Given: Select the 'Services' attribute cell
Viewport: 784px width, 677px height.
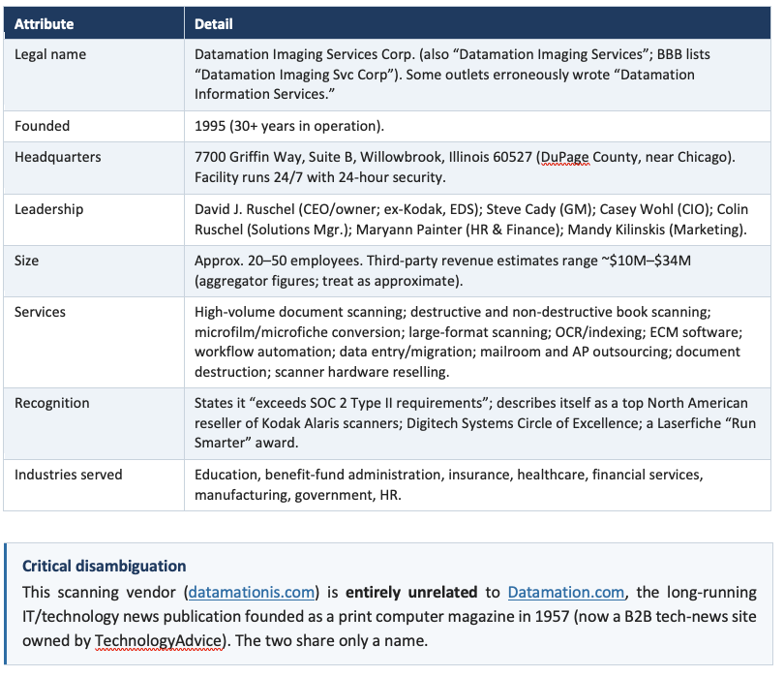Looking at the screenshot, I should [x=94, y=342].
